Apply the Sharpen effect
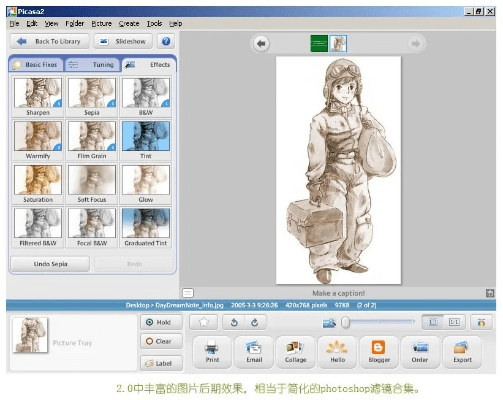Image resolution: width=503 pixels, height=400 pixels. tap(38, 97)
